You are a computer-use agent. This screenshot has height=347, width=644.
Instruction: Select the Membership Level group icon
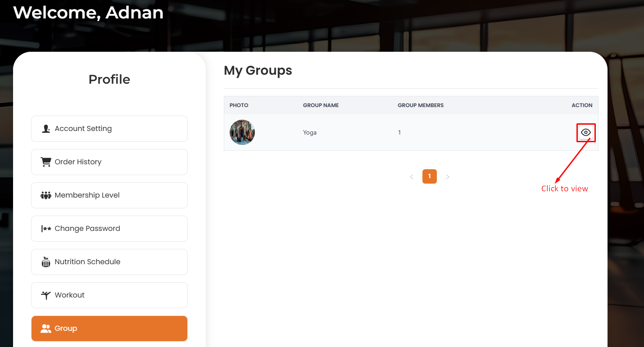[45, 195]
